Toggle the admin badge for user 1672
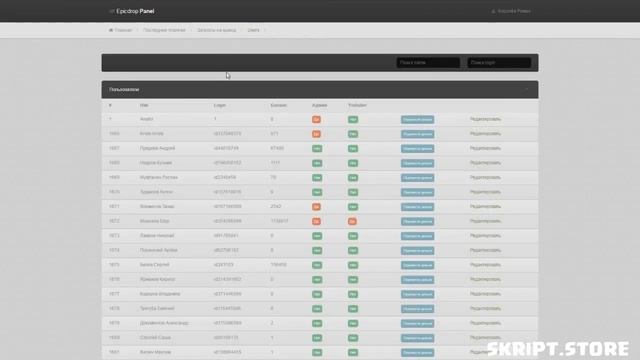640x360 pixels. pyautogui.click(x=316, y=221)
